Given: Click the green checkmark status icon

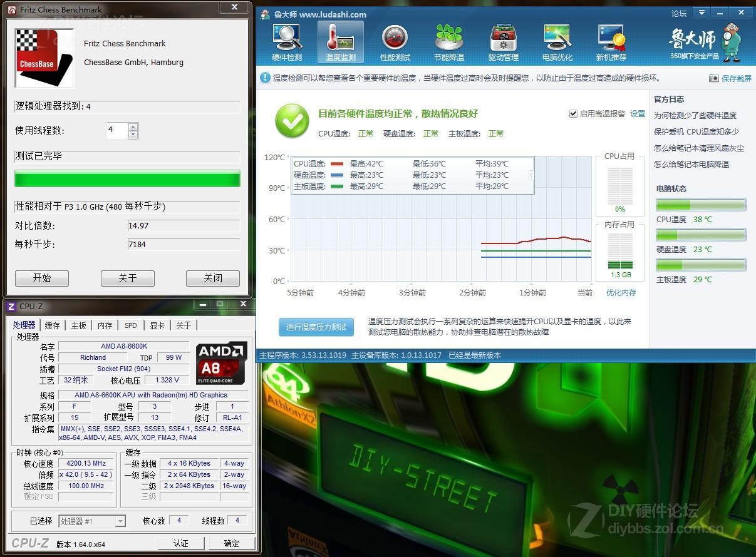Looking at the screenshot, I should pyautogui.click(x=292, y=121).
